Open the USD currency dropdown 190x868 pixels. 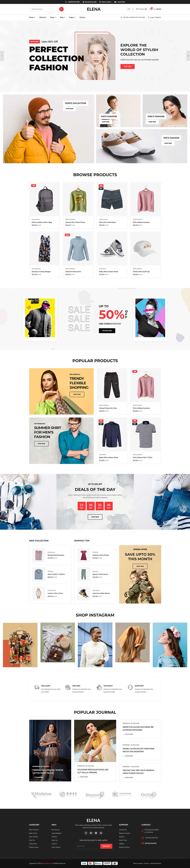click(130, 9)
